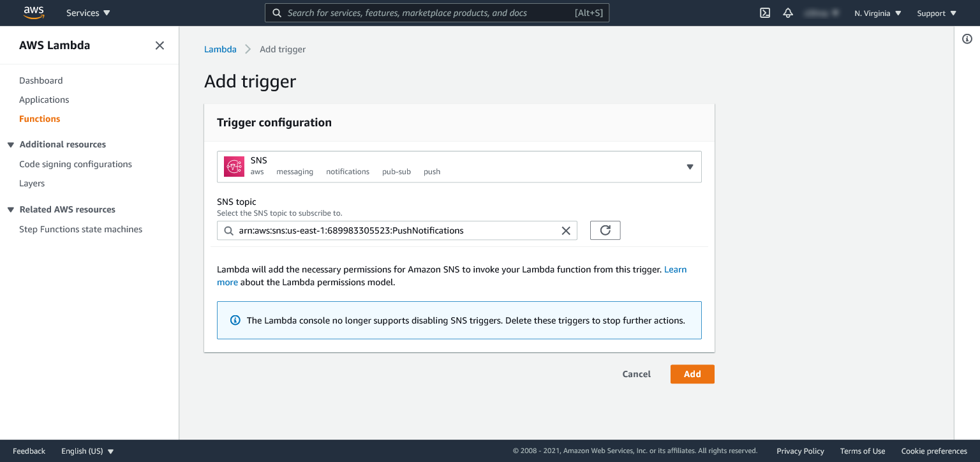Click the Lambda breadcrumb link
Screen dimensions: 980x462
point(220,49)
